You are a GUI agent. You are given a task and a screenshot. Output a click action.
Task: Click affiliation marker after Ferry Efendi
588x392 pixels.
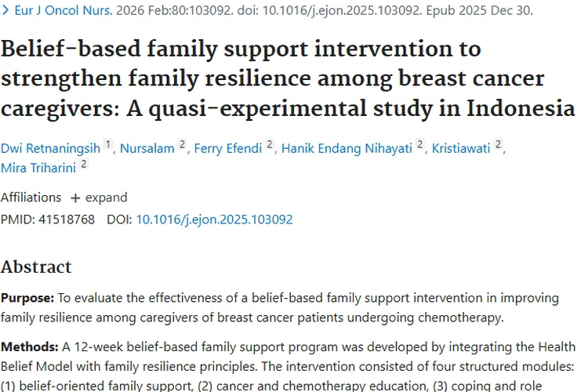tap(269, 145)
